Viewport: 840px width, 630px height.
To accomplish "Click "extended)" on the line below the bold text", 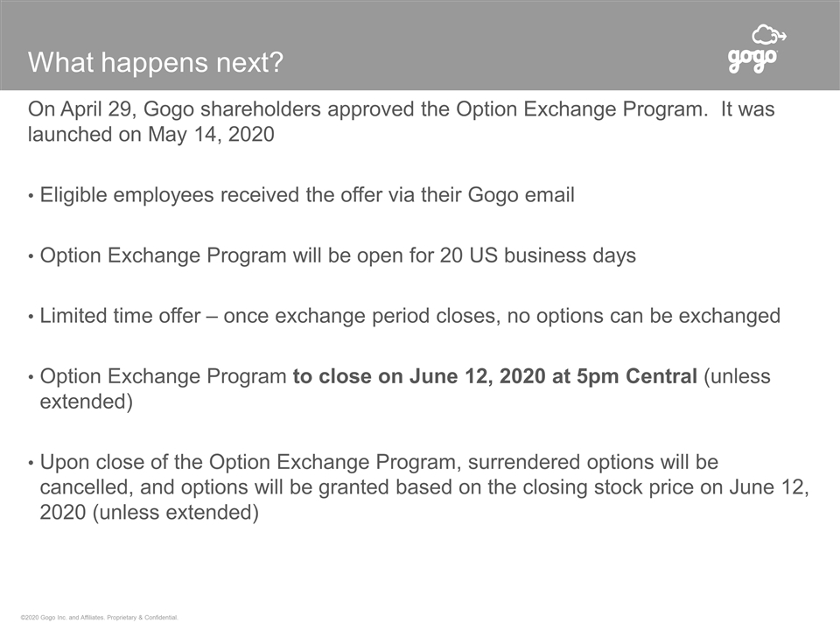I will point(87,402).
